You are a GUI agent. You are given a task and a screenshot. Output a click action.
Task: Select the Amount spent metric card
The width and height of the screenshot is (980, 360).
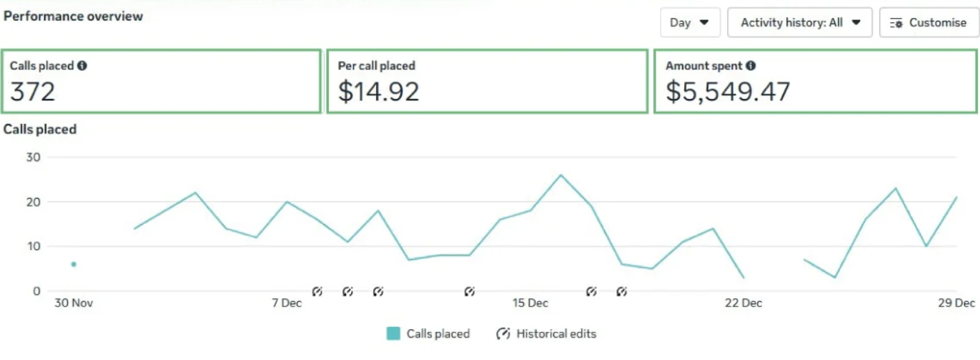[815, 81]
